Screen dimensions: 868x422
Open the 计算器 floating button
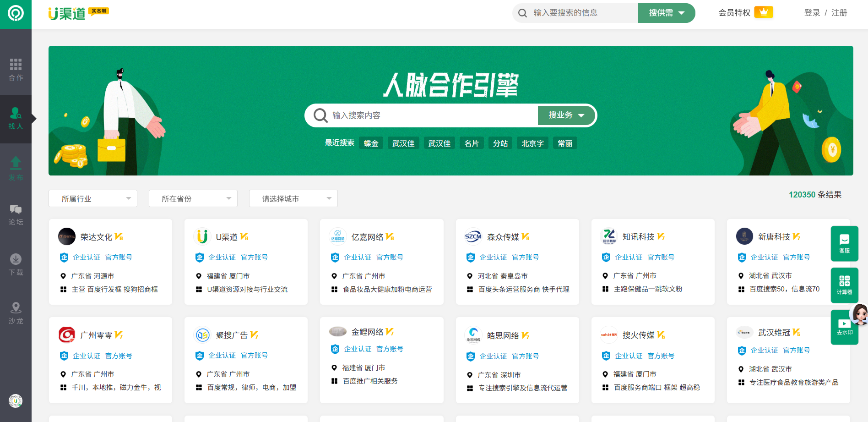pos(844,285)
